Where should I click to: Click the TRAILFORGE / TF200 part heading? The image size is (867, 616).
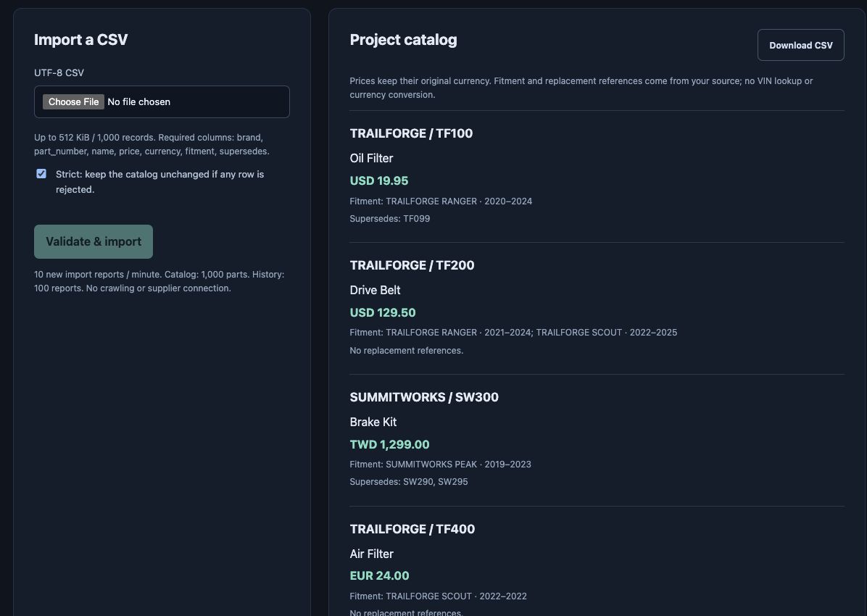click(x=412, y=265)
